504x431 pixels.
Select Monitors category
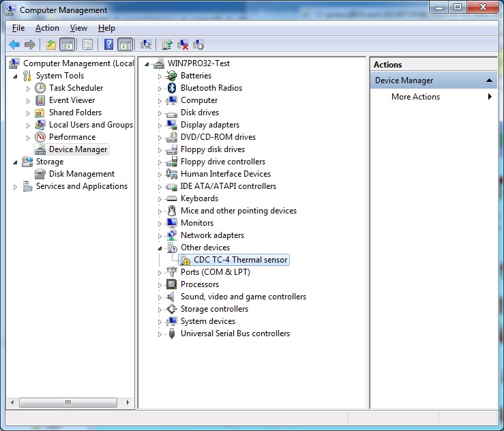196,223
